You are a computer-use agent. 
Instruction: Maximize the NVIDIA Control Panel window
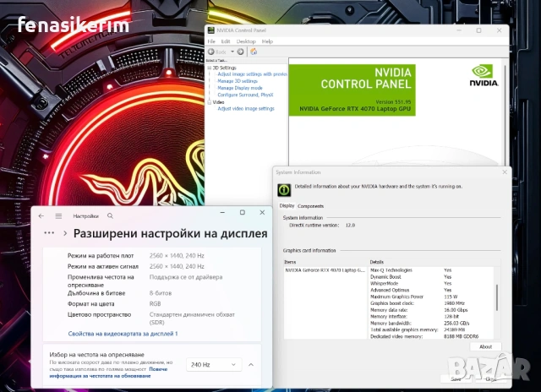[x=478, y=30]
